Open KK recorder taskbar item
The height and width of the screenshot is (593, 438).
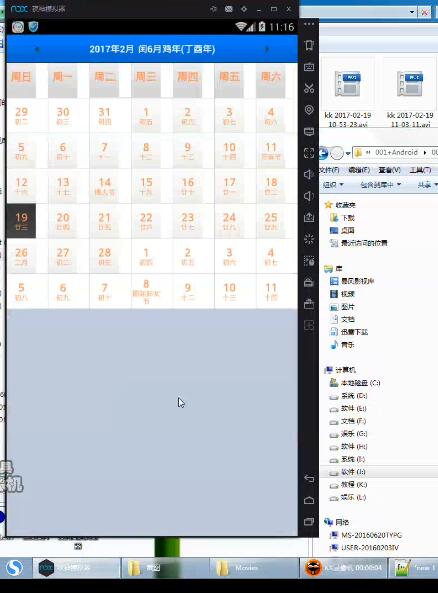point(345,568)
